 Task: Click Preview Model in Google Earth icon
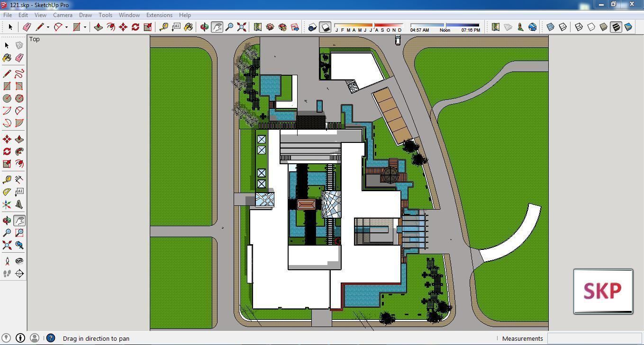click(533, 27)
